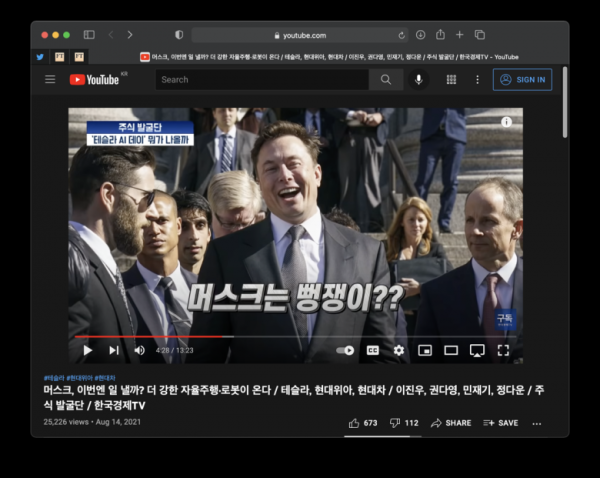Click the SHARE button
600x478 pixels.
pyautogui.click(x=451, y=423)
